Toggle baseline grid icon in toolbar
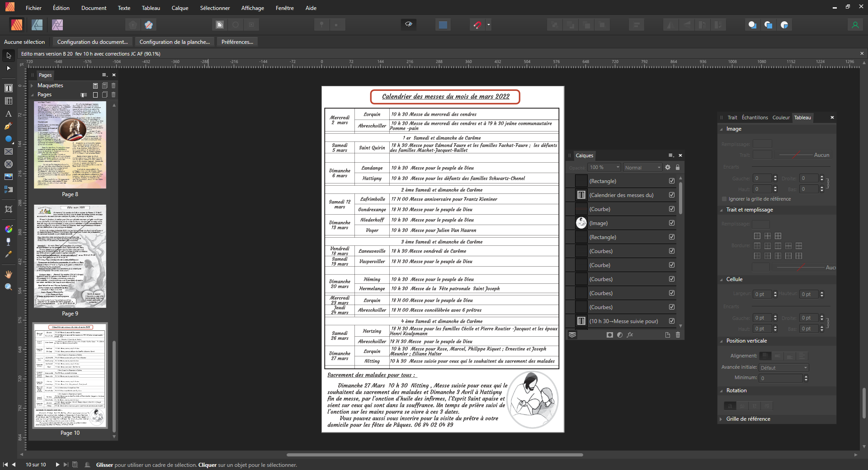 coord(443,25)
